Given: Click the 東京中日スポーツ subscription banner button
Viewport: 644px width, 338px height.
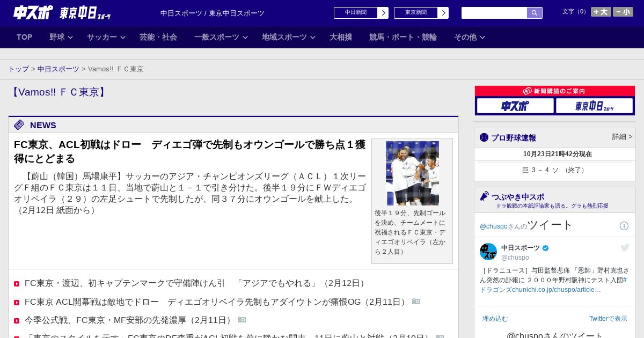Looking at the screenshot, I should point(594,106).
